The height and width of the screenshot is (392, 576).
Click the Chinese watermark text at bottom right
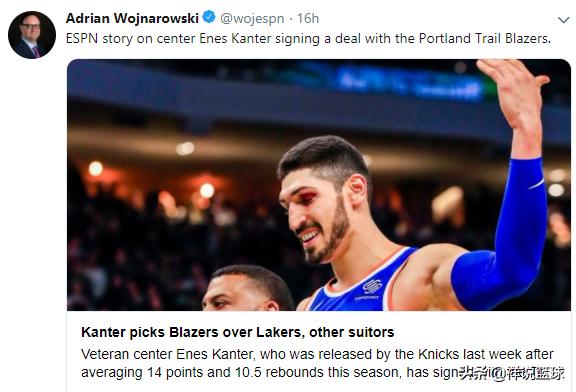click(x=512, y=374)
